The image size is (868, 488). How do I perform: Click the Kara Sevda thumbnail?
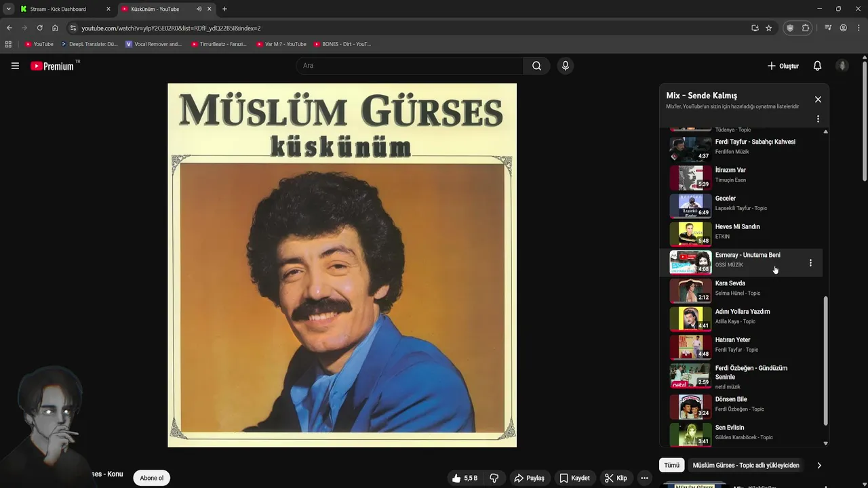tap(690, 291)
